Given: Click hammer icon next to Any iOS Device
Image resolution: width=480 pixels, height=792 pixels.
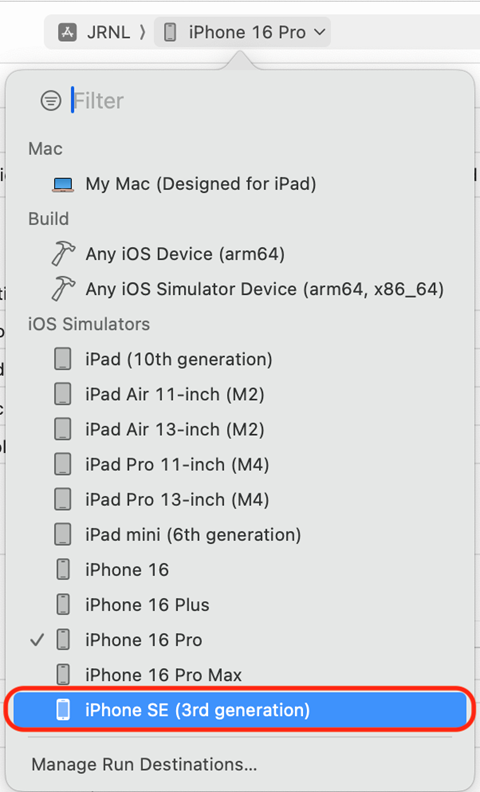Looking at the screenshot, I should (x=63, y=254).
